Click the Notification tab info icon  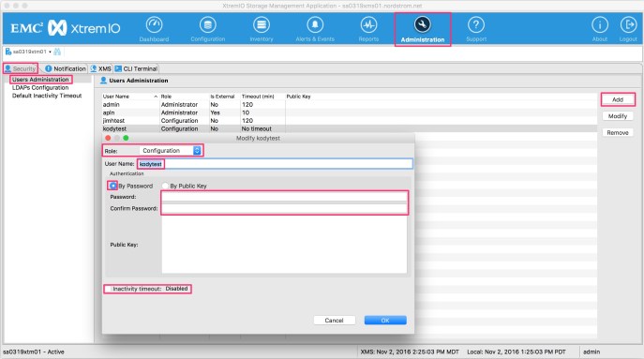[49, 68]
